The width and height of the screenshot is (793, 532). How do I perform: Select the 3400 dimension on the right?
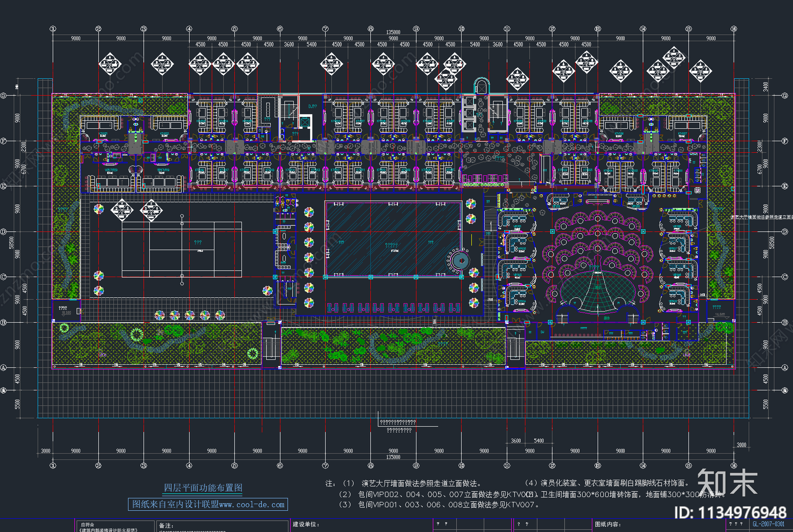(766, 87)
